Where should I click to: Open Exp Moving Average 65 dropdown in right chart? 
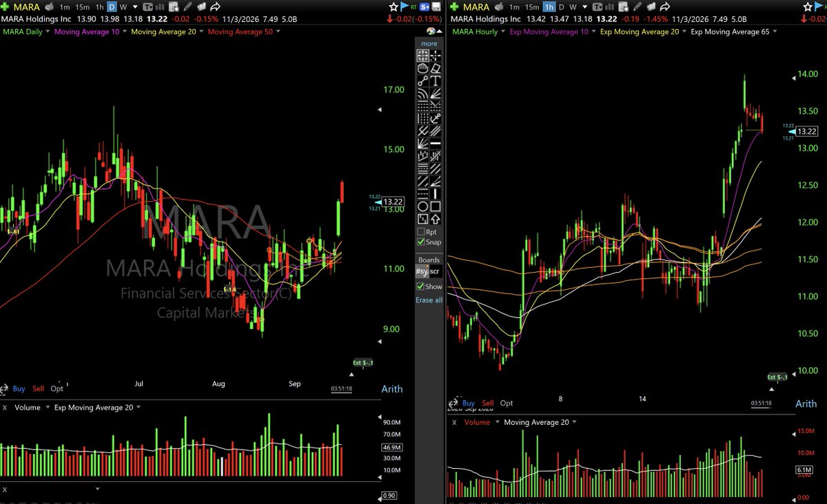point(775,32)
